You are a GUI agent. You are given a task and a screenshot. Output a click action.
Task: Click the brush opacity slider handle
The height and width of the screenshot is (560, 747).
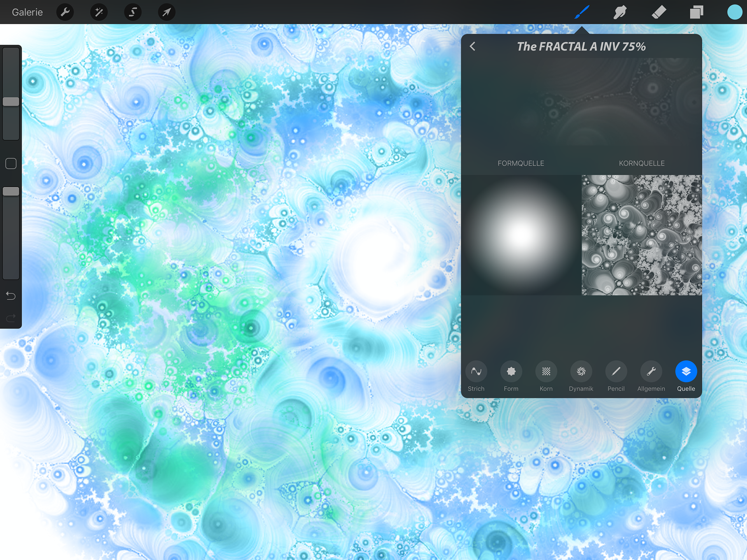coord(11,191)
